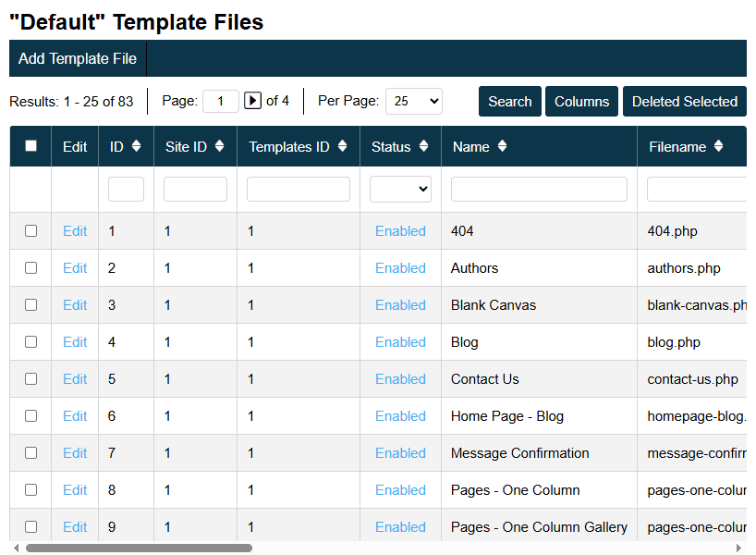This screenshot has width=756, height=555.
Task: Edit the Authors template file
Action: point(75,268)
